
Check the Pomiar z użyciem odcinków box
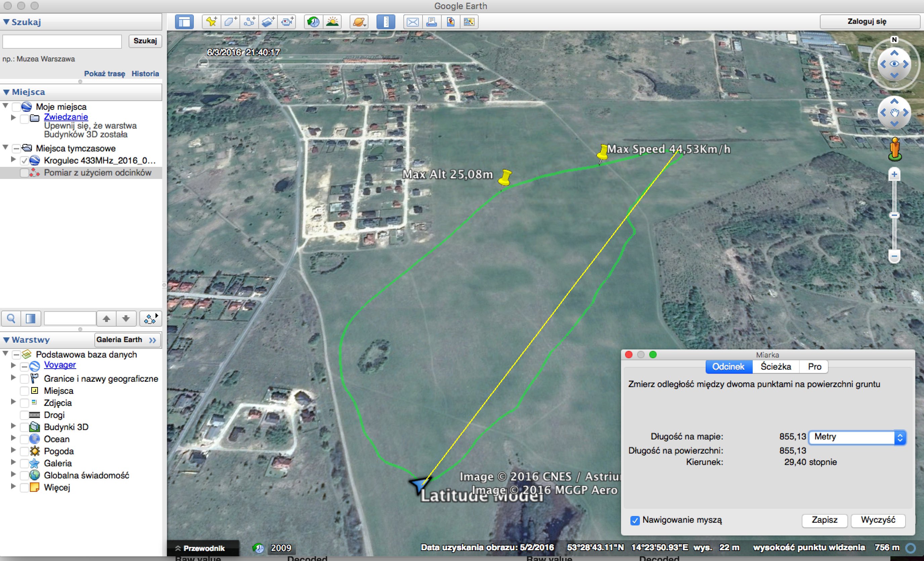25,173
